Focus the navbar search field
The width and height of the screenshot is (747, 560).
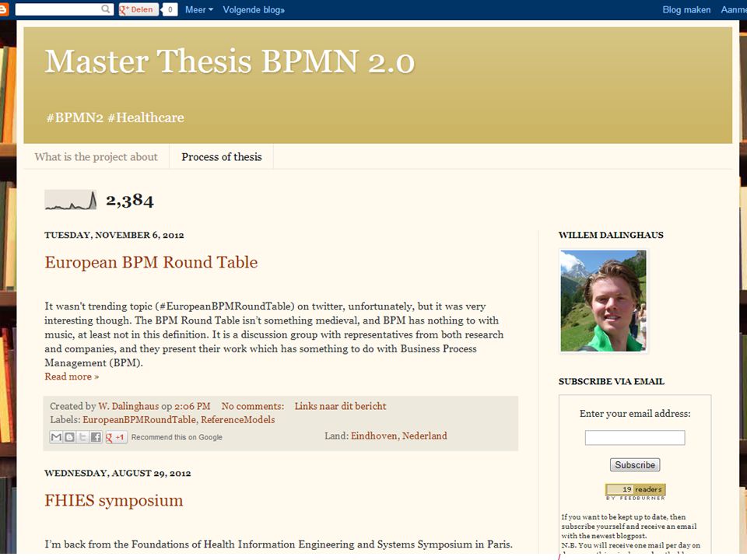point(65,9)
